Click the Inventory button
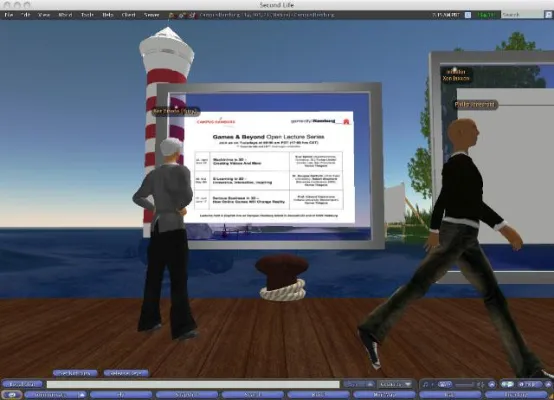 pos(516,395)
